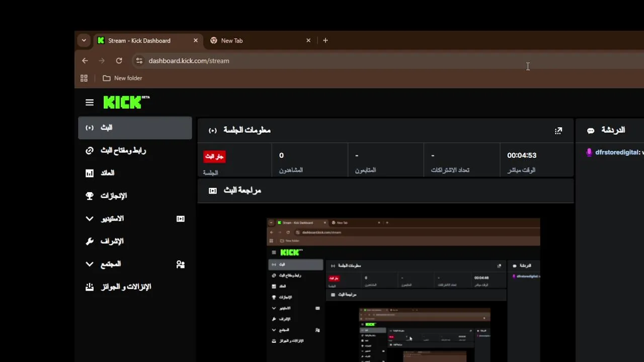Reload the current page
Viewport: 644px width, 362px height.
pos(119,61)
